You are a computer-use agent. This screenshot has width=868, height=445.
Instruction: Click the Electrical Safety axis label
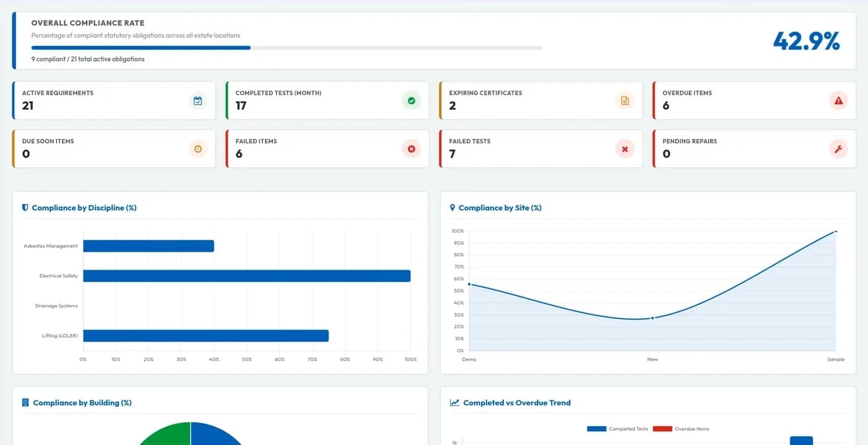point(59,276)
